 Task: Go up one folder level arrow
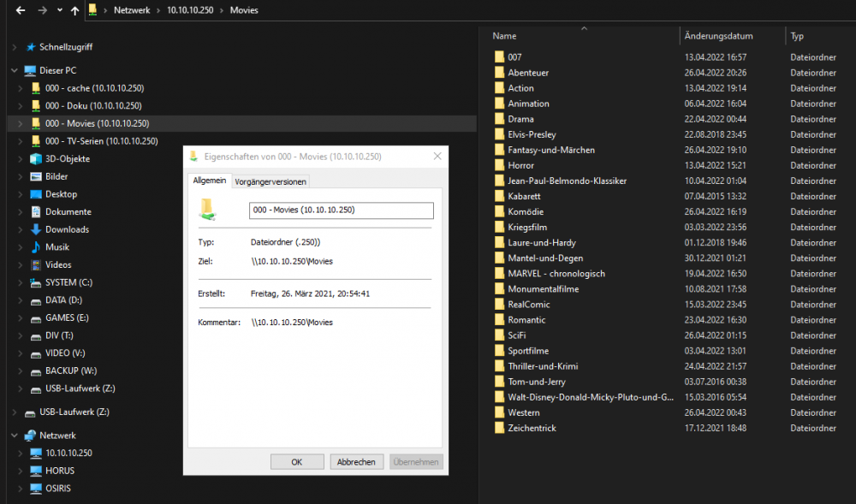(x=74, y=10)
